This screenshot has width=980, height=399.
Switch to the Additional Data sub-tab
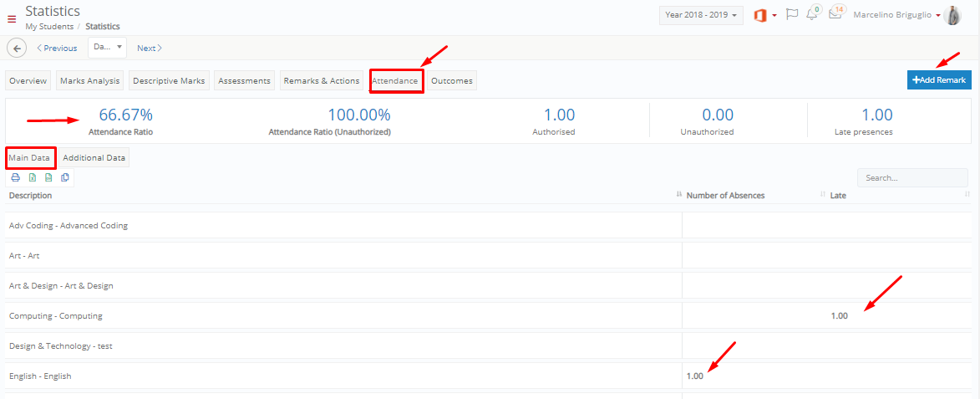click(x=94, y=157)
